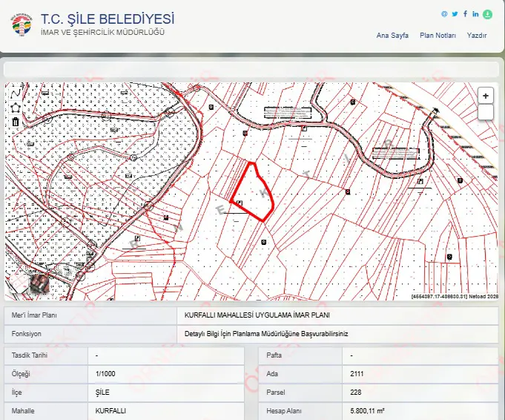Click the green download icon

click(x=488, y=14)
